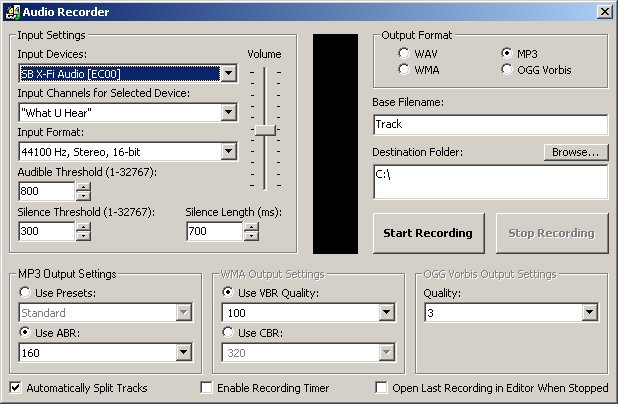Click the Stop Recording button
This screenshot has height=404, width=618.
point(552,233)
